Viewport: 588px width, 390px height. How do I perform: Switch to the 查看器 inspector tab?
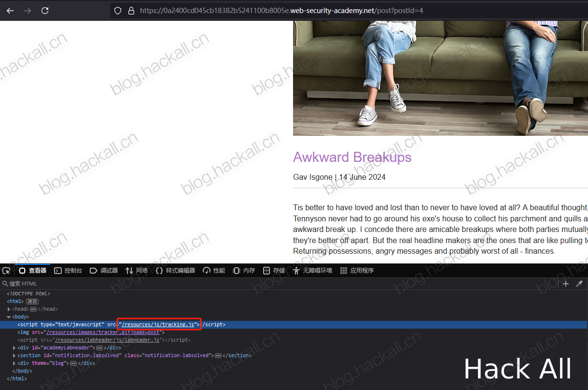[x=33, y=271]
